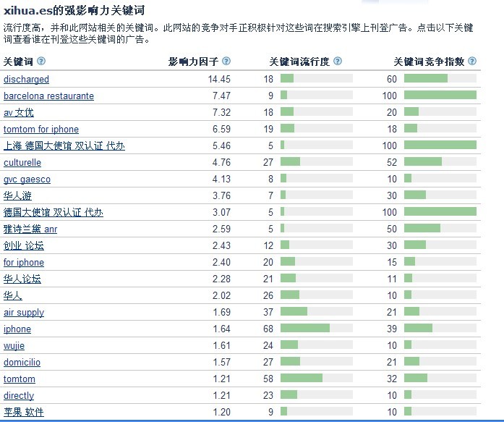This screenshot has width=504, height=422.
Task: Click the "directly" keyword link
Action: (x=19, y=396)
